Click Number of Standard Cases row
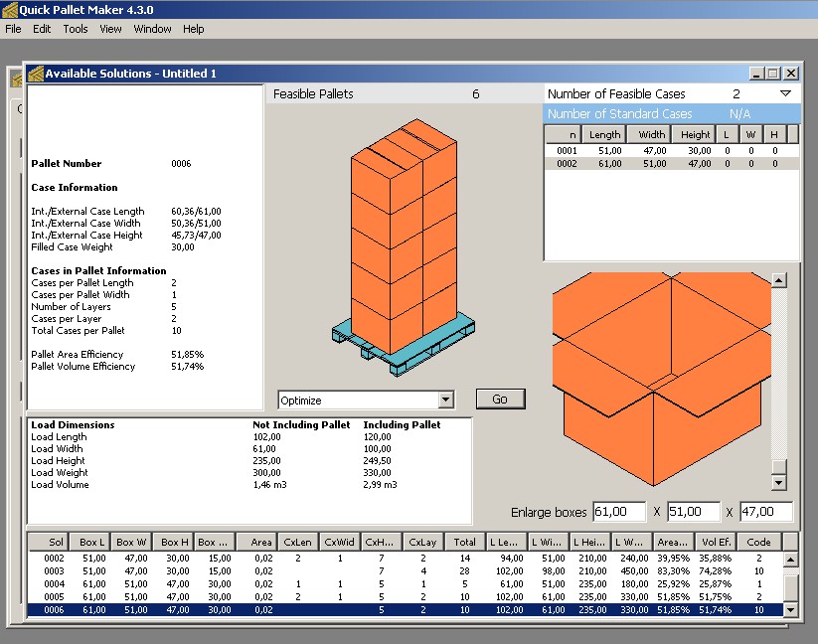Image resolution: width=818 pixels, height=644 pixels. (671, 113)
